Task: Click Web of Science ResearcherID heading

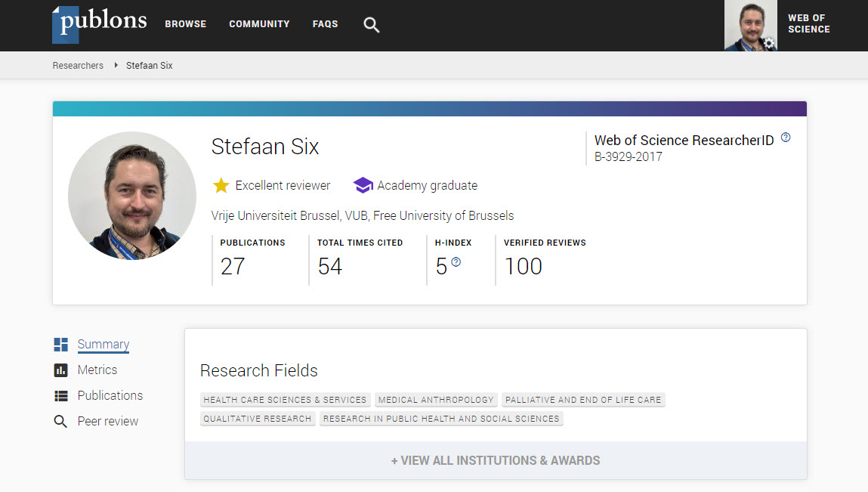Action: pos(684,140)
